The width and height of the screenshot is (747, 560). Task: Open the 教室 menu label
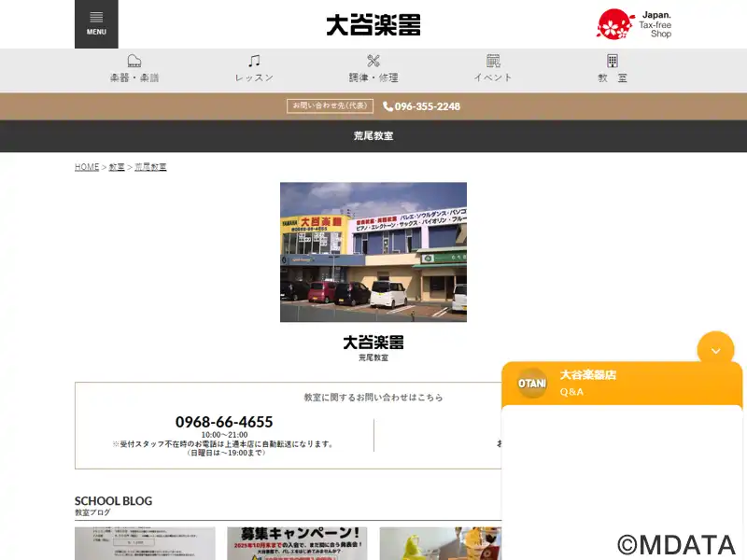click(x=613, y=77)
